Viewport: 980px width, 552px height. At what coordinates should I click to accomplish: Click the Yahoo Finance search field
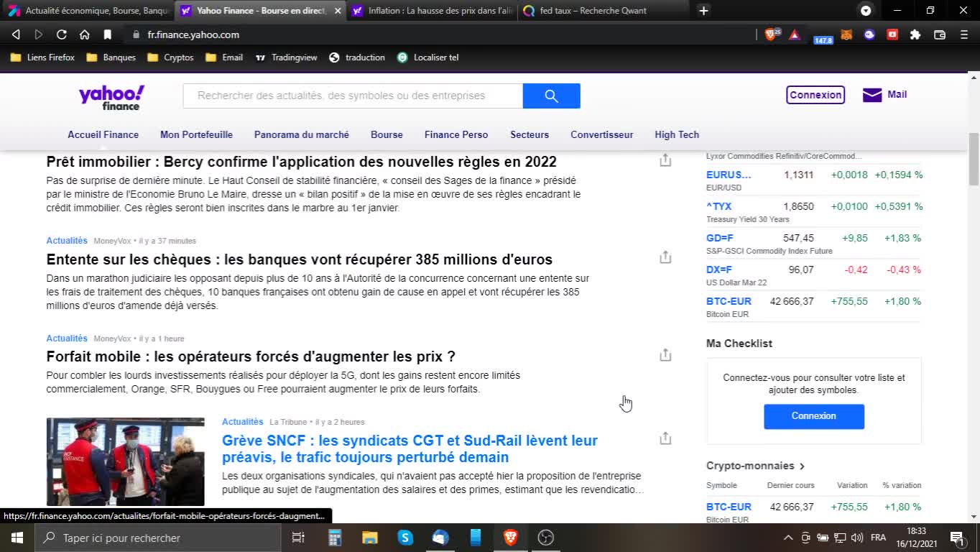(353, 96)
